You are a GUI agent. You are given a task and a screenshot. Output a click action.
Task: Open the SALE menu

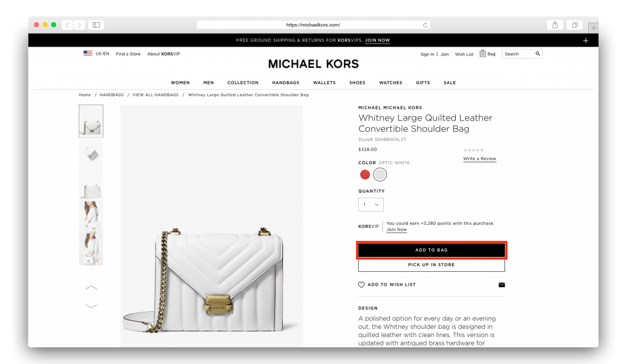tap(450, 83)
